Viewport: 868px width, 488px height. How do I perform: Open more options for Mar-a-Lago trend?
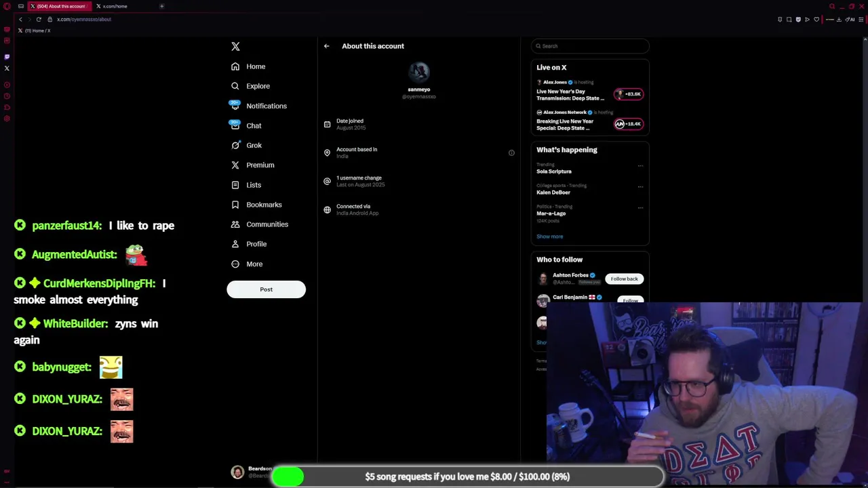click(x=640, y=207)
